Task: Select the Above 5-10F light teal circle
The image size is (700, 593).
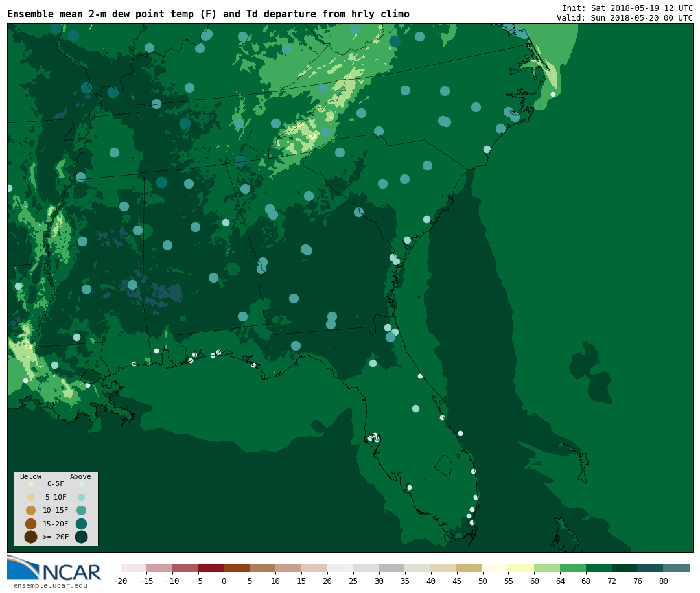Action: click(81, 497)
